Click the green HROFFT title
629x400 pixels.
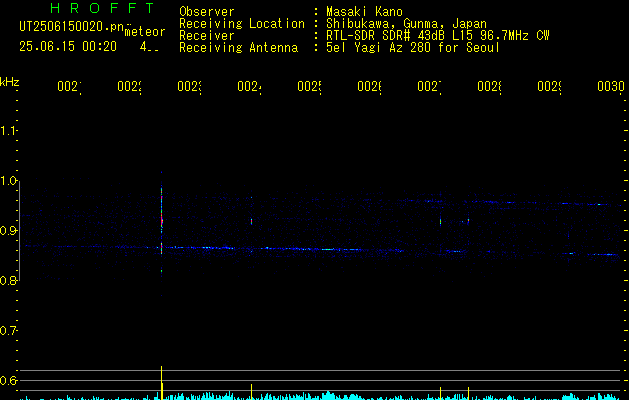[102, 8]
